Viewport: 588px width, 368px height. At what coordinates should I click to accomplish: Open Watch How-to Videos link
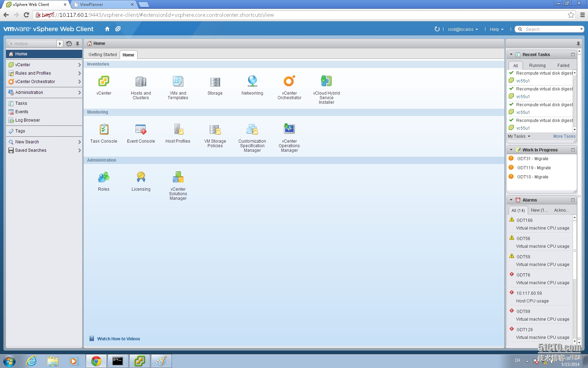[x=118, y=339]
